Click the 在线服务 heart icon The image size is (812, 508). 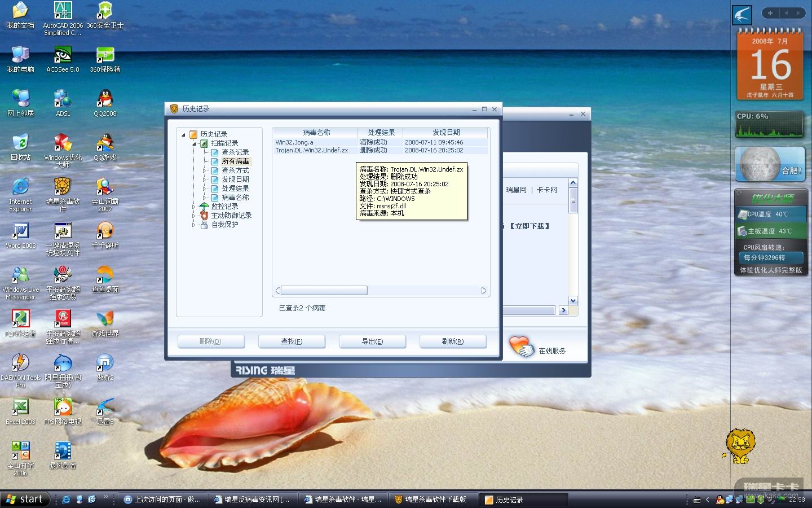point(520,347)
